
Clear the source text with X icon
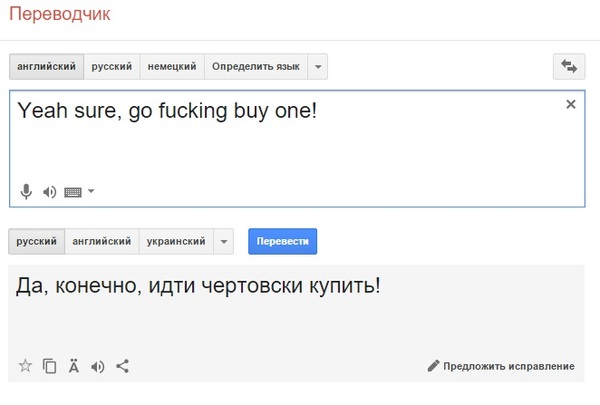pos(571,104)
